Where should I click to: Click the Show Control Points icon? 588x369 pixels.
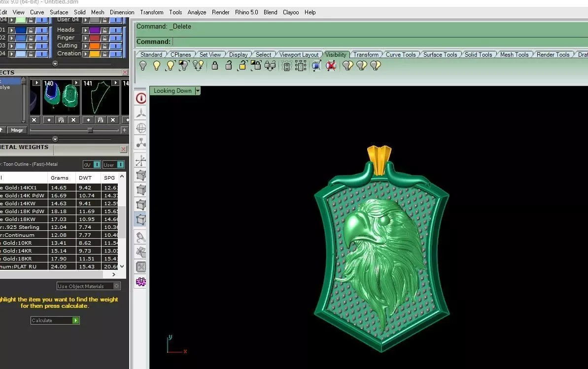click(287, 66)
